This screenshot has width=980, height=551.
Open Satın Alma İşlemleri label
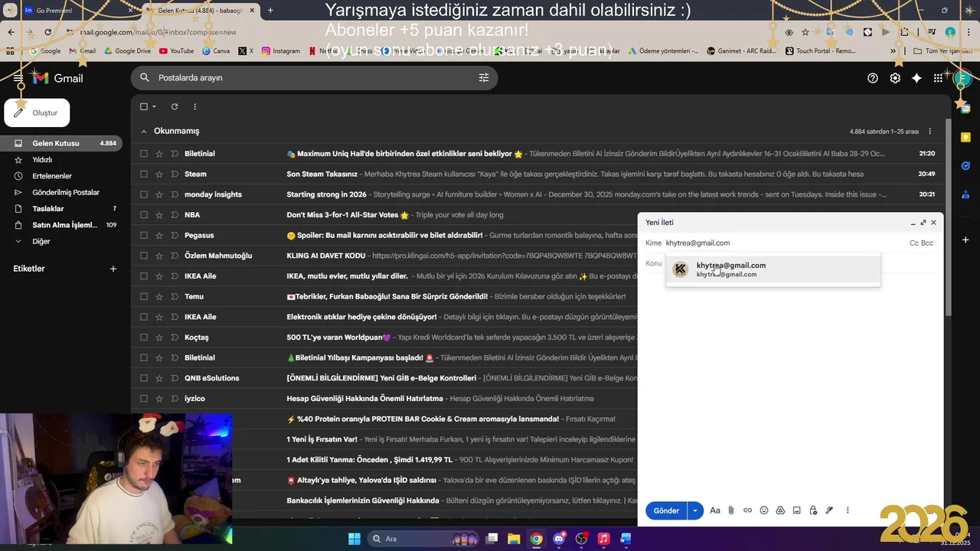click(x=61, y=225)
